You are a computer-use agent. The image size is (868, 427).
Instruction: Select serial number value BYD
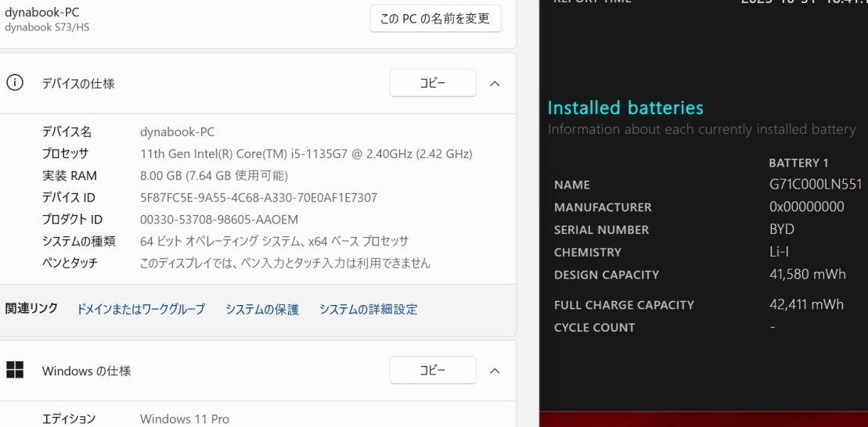click(782, 230)
